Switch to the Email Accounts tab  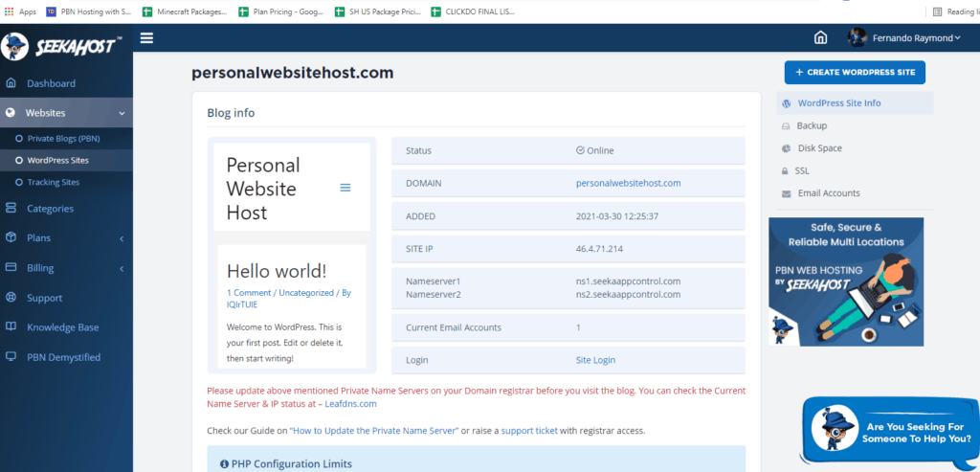tap(828, 193)
